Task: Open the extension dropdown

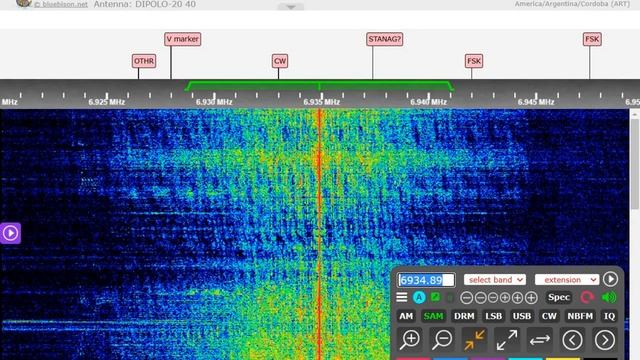Action: point(567,280)
